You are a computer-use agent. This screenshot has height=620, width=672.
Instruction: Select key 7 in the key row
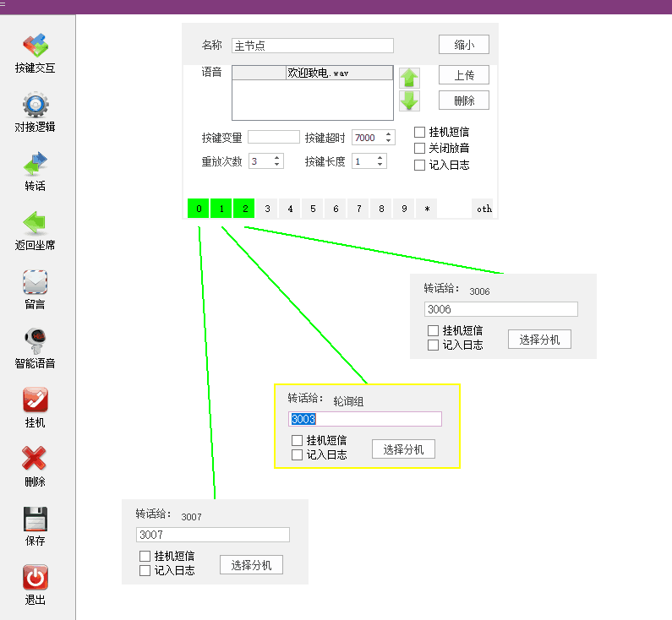tap(358, 209)
